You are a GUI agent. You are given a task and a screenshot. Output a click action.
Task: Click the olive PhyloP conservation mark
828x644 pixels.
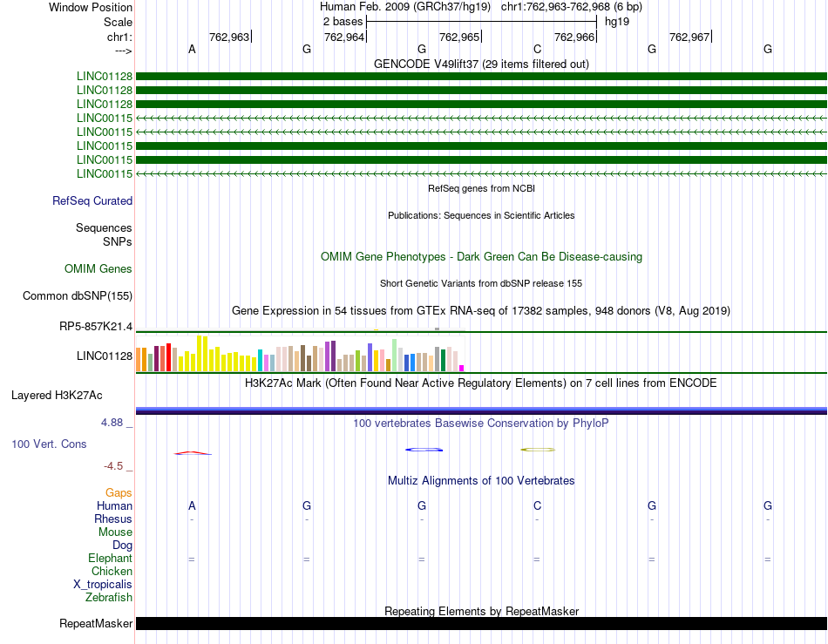pos(538,450)
